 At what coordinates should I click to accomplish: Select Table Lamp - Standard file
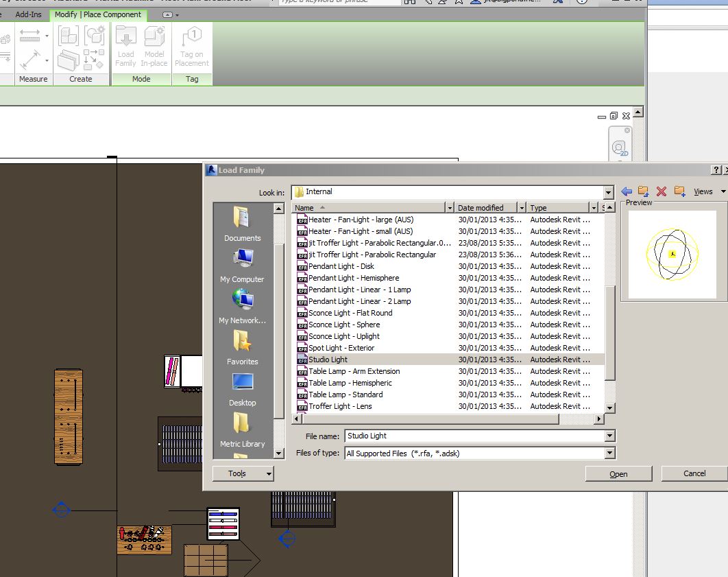point(345,394)
